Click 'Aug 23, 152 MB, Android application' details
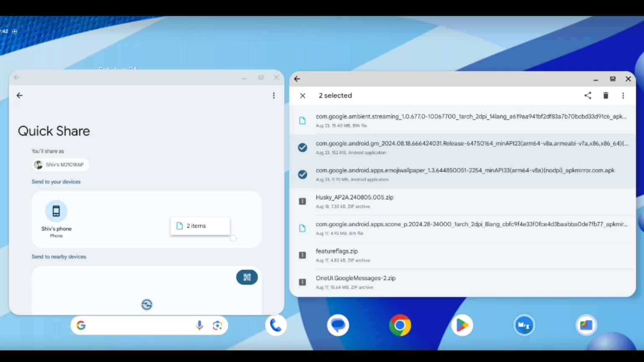This screenshot has height=362, width=644. pyautogui.click(x=351, y=153)
